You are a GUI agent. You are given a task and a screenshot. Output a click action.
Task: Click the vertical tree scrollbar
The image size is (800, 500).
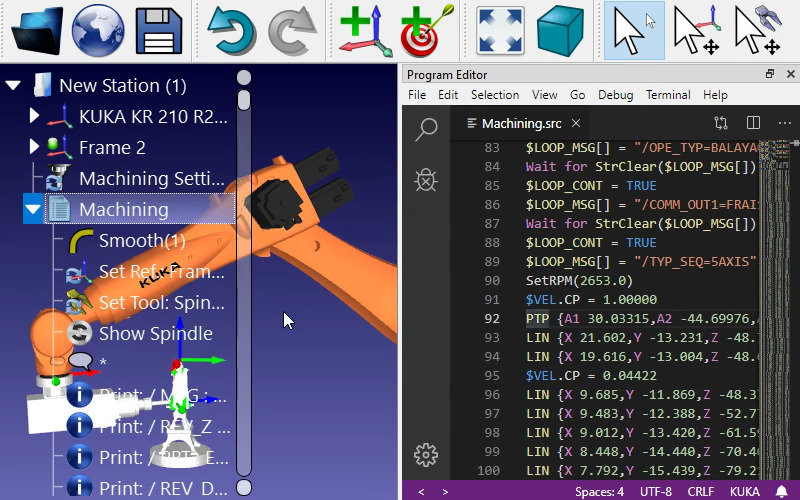point(244,283)
